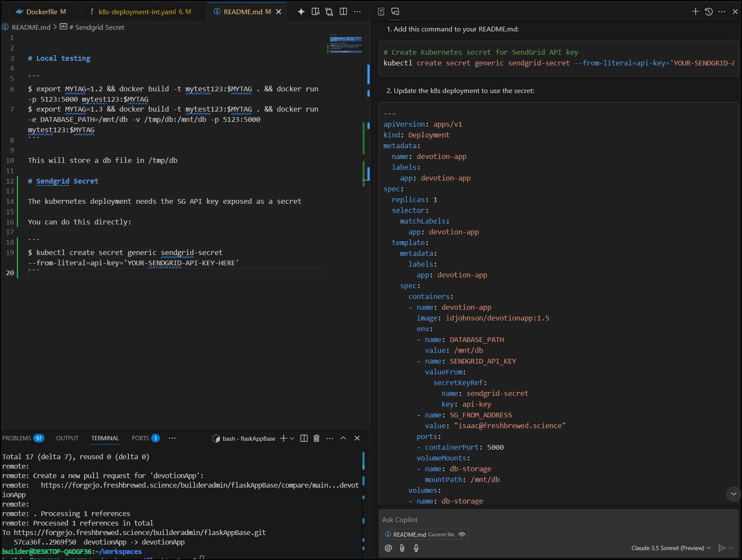
Task: Click the 'SENDGRID_API_KEY' name in YAML
Action: coord(483,361)
